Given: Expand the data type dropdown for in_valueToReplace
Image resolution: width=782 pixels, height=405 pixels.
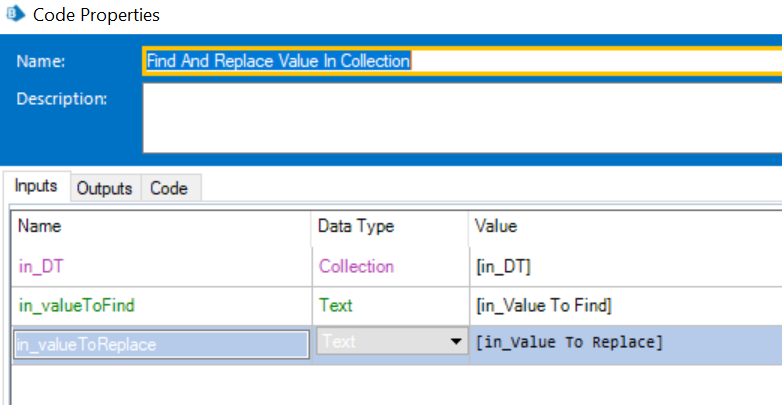Looking at the screenshot, I should [457, 342].
